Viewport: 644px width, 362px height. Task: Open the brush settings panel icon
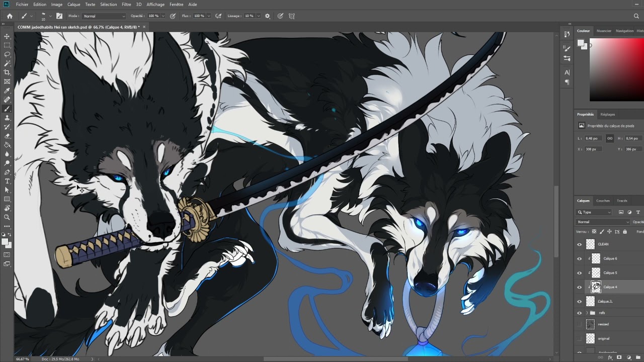tap(59, 16)
